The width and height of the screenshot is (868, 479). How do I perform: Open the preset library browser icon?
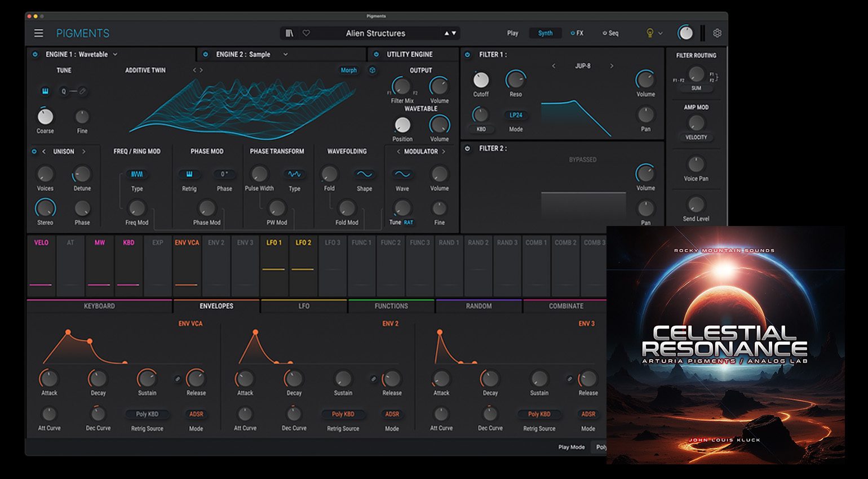click(289, 33)
